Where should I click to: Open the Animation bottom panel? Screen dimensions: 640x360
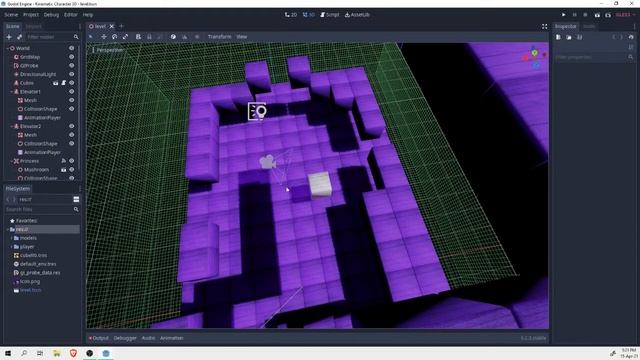[171, 338]
